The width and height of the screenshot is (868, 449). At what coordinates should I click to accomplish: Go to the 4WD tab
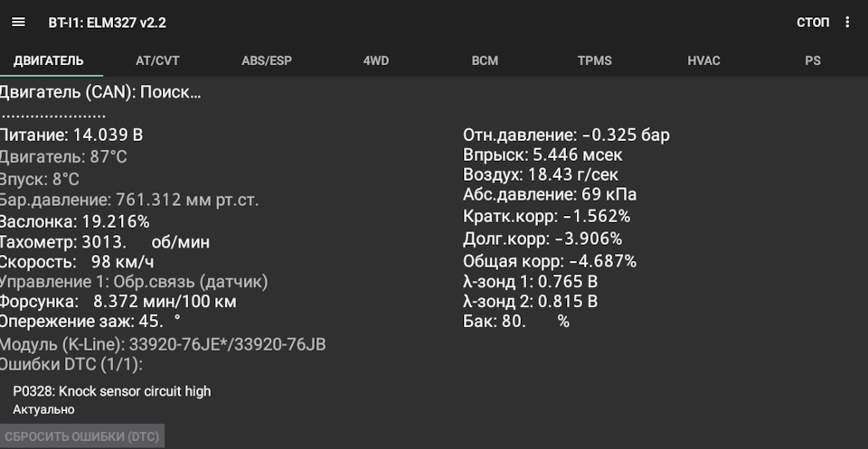pos(376,61)
